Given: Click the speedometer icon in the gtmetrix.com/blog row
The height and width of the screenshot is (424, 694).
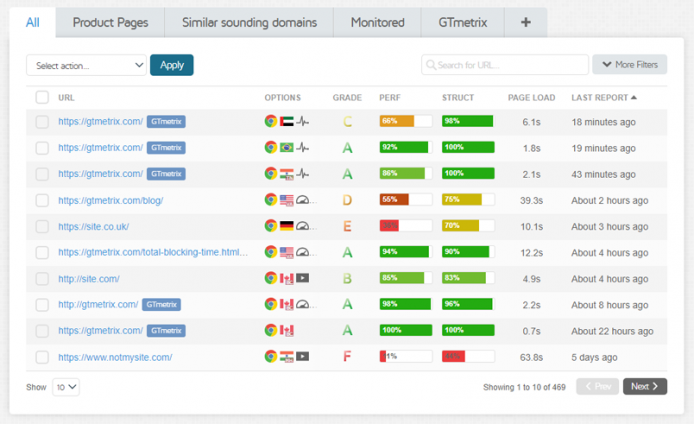Looking at the screenshot, I should tap(303, 200).
